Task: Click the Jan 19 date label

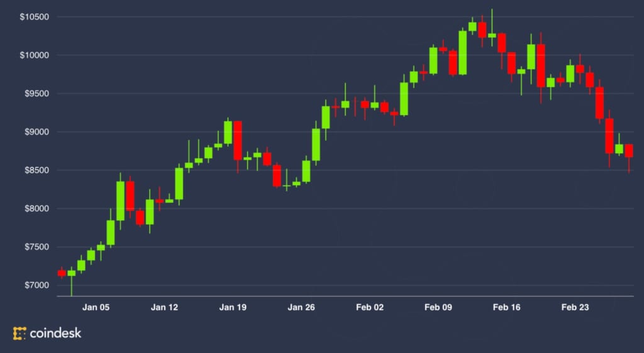Action: pyautogui.click(x=233, y=307)
